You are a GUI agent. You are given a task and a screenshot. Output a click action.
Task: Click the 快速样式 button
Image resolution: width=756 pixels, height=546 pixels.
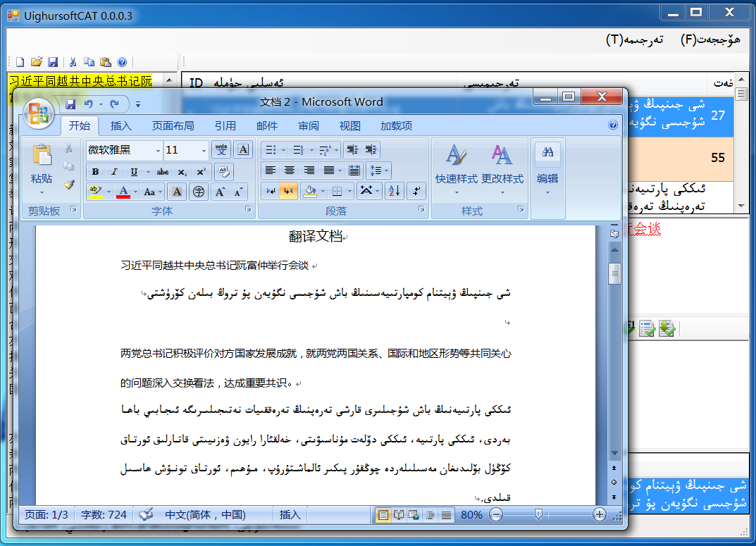[x=456, y=168]
